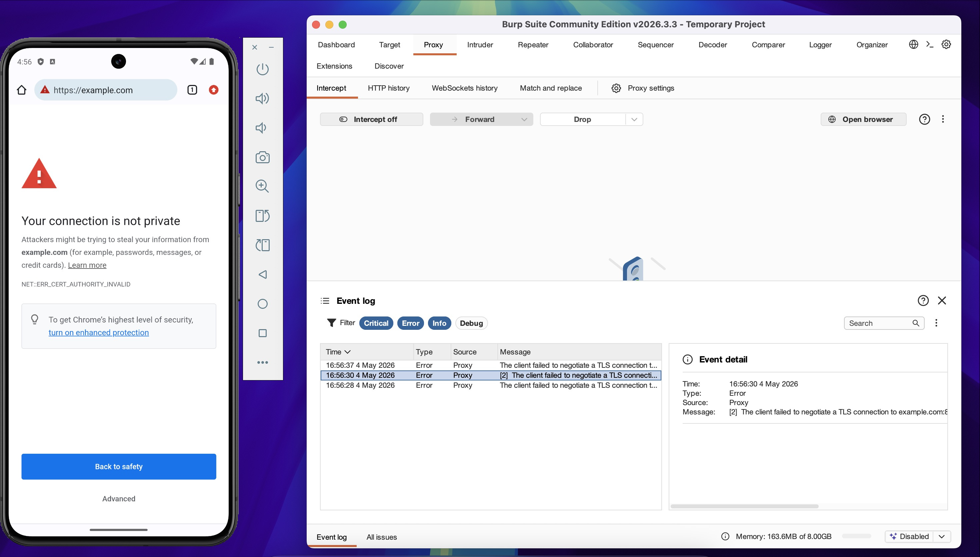Click the emulator back triangle icon
This screenshot has height=557, width=980.
[x=263, y=274]
